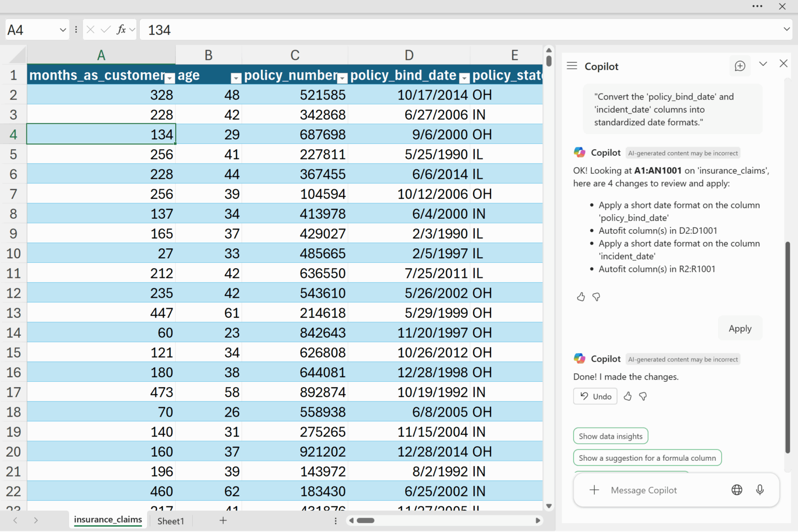Type in the Message Copilot field
The image size is (798, 532).
660,490
